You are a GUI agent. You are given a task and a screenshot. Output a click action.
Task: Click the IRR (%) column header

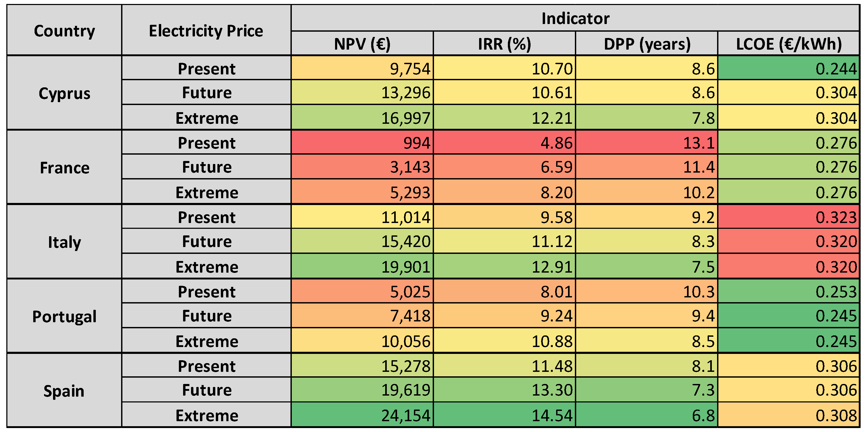click(504, 44)
